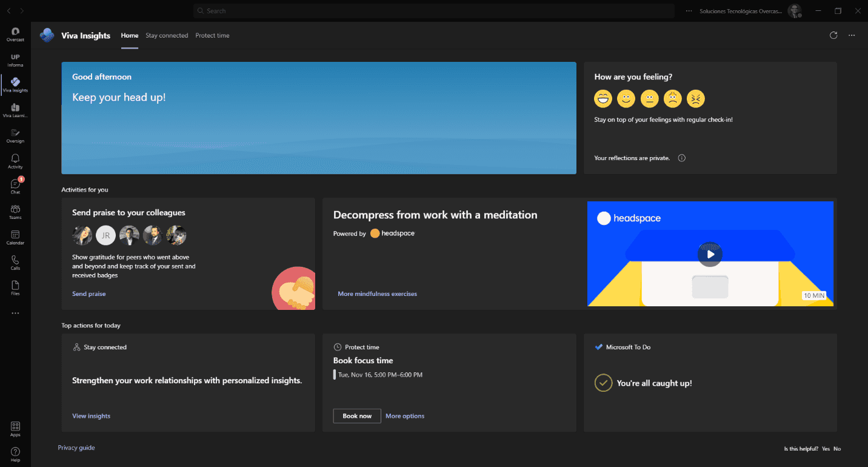Open the Calendar in sidebar

click(x=15, y=238)
